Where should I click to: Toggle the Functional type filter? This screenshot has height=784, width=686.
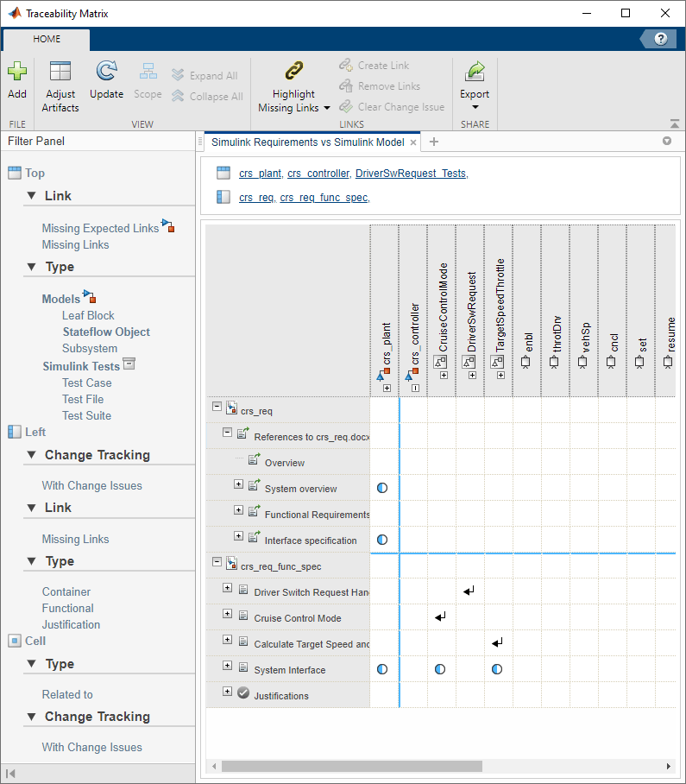tap(68, 608)
